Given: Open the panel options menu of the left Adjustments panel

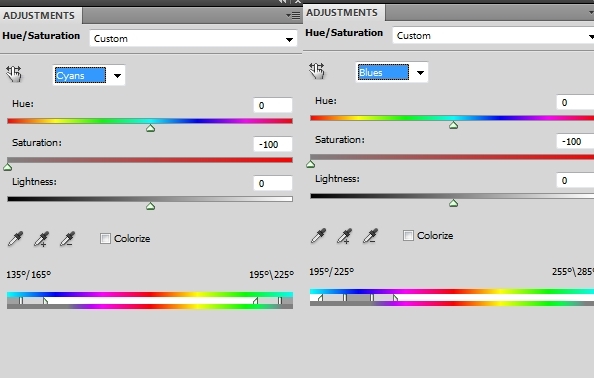Looking at the screenshot, I should 293,16.
